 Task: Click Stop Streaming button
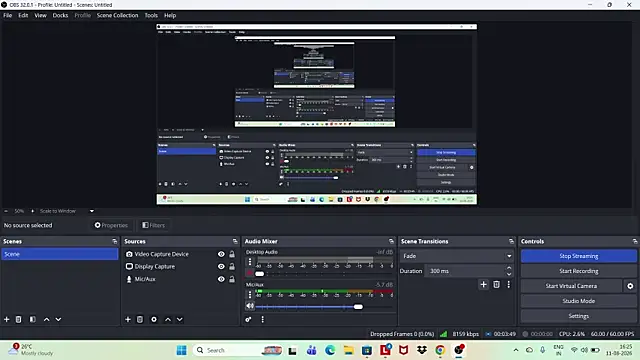[x=579, y=256]
